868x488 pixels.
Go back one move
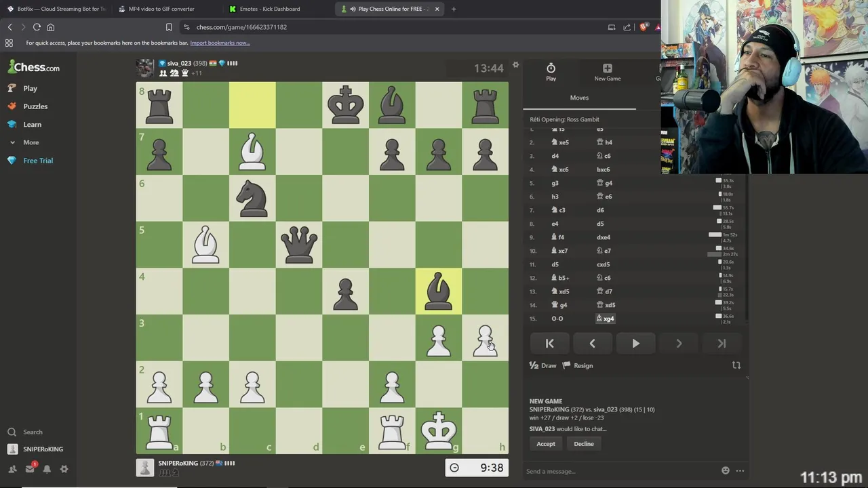pos(592,344)
